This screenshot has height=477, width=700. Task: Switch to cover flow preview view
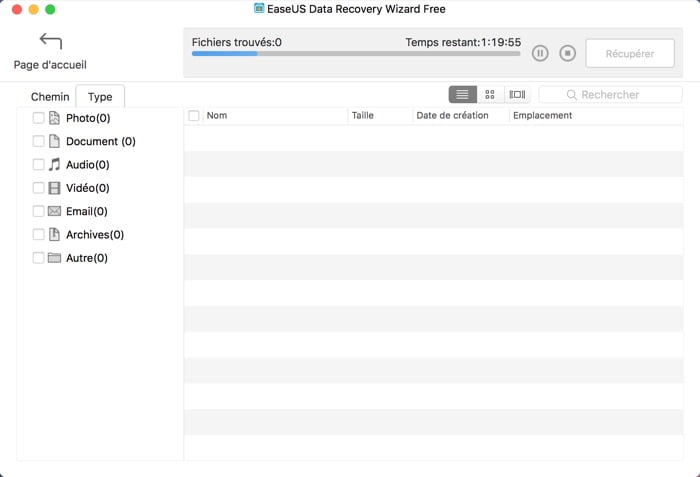pyautogui.click(x=517, y=95)
